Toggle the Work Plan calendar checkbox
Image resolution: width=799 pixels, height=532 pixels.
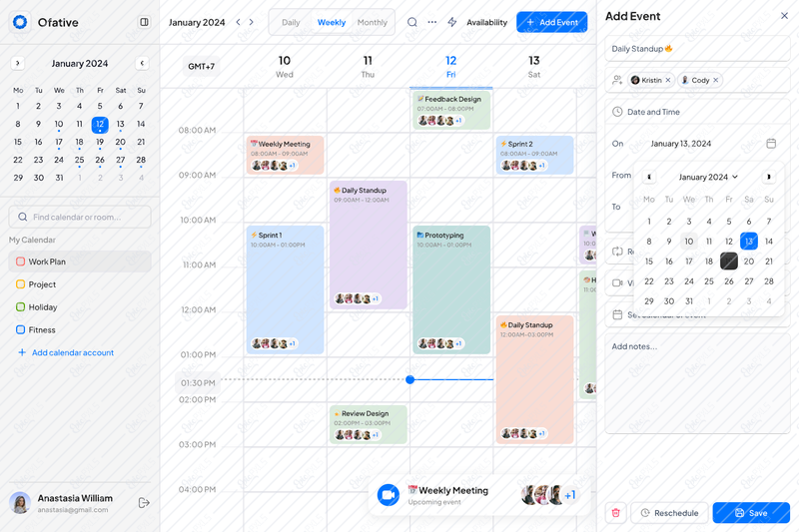[x=20, y=262]
